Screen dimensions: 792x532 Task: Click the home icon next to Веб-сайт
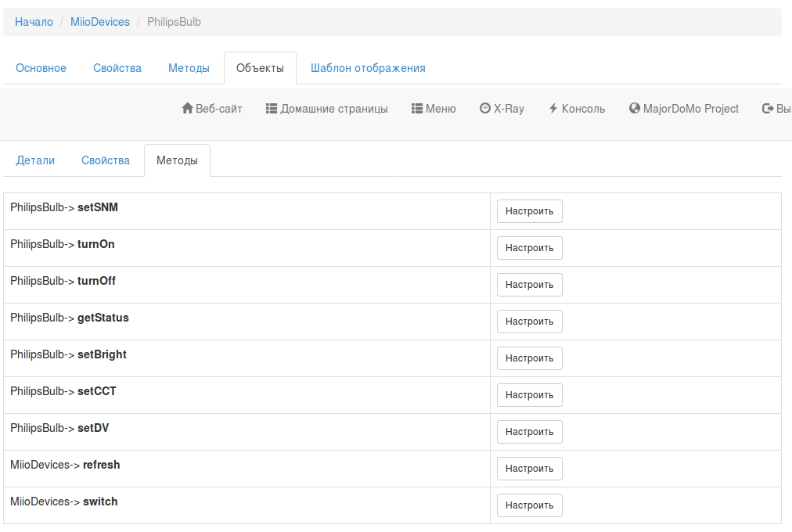coord(187,108)
